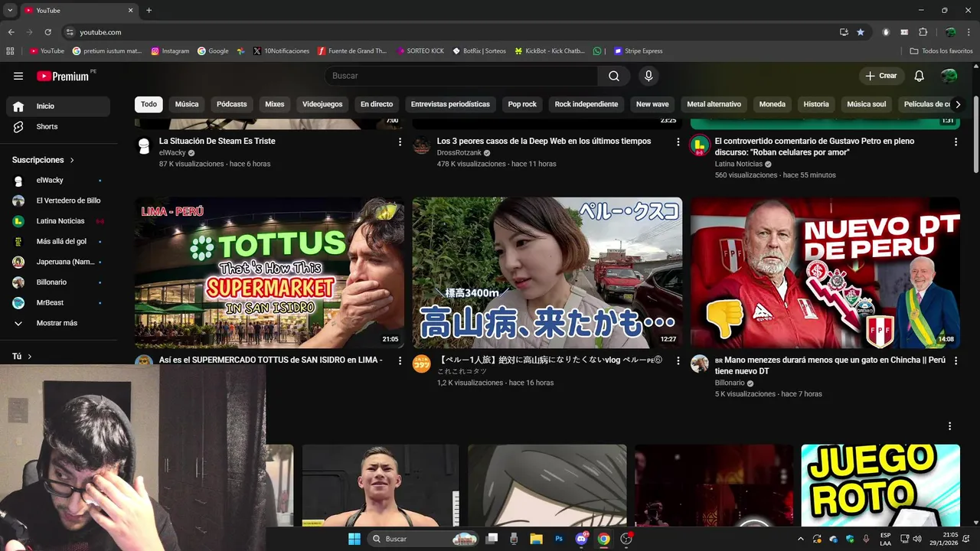The width and height of the screenshot is (980, 551).
Task: Open La Situación De Steam Es Triste title
Action: (x=217, y=141)
